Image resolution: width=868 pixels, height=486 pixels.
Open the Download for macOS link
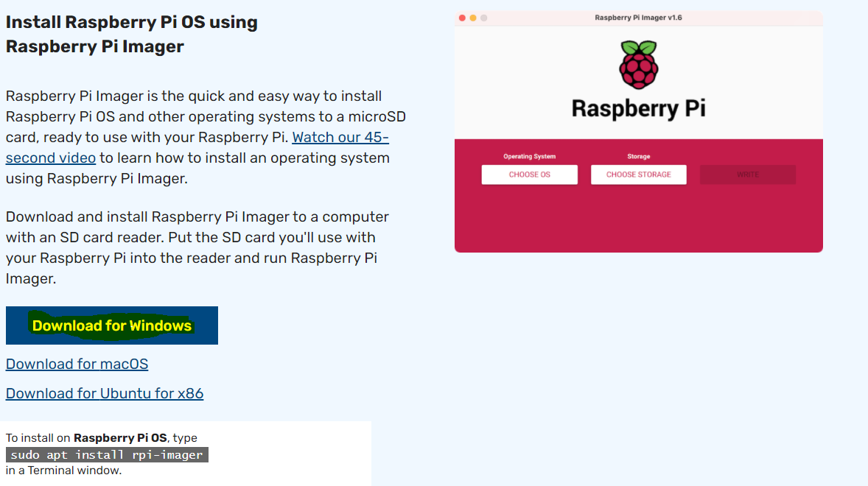[77, 364]
